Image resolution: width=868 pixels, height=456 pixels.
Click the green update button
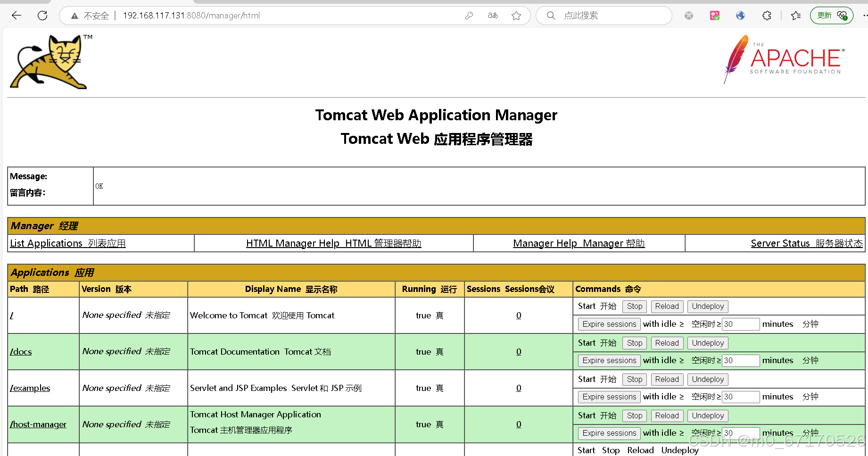point(832,16)
